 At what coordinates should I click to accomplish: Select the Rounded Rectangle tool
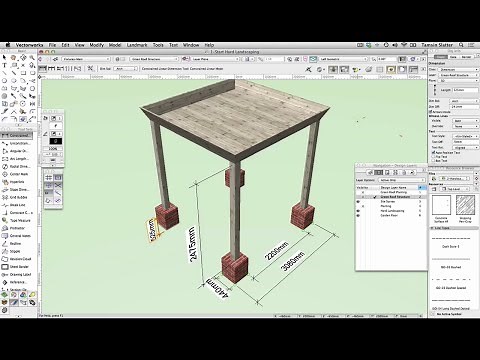(x=32, y=73)
